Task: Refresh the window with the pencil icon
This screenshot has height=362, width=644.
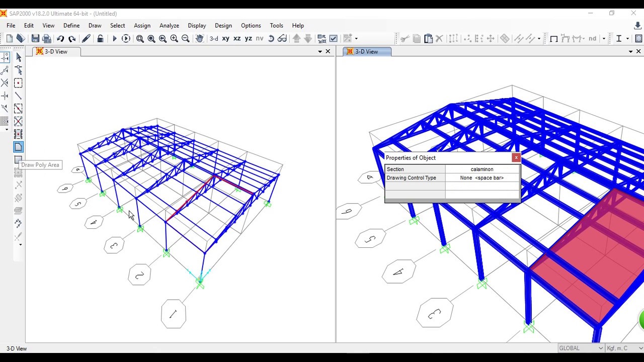Action: pos(86,39)
